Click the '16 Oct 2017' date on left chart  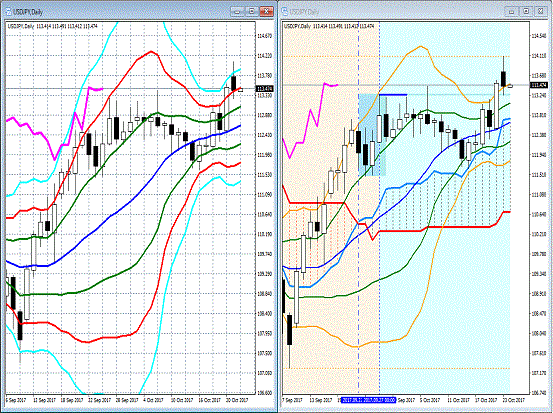pyautogui.click(x=209, y=400)
